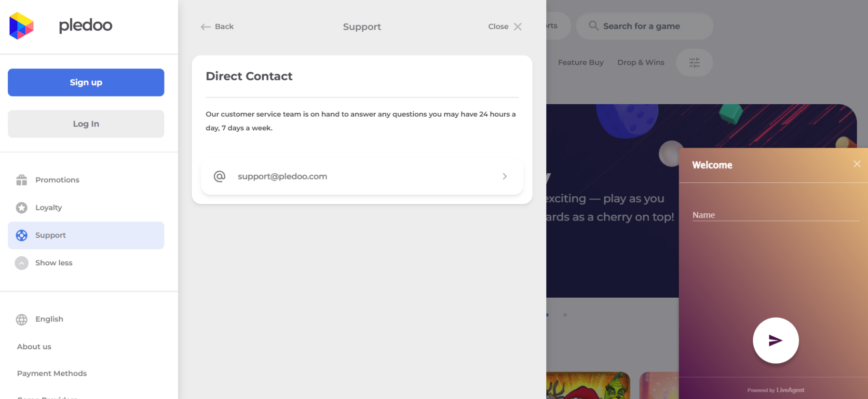Focus the Name input field
Screen dimensions: 868x399
click(x=775, y=215)
